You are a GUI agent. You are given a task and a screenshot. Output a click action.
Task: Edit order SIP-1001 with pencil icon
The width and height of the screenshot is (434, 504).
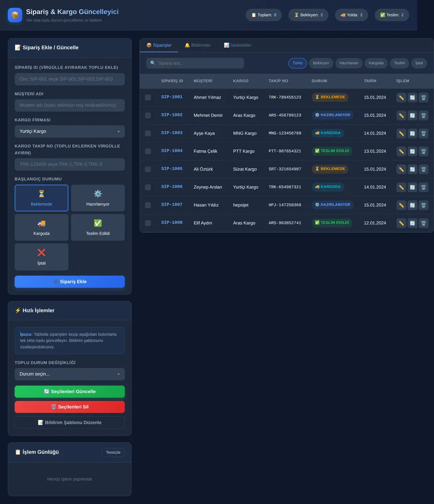point(401,97)
